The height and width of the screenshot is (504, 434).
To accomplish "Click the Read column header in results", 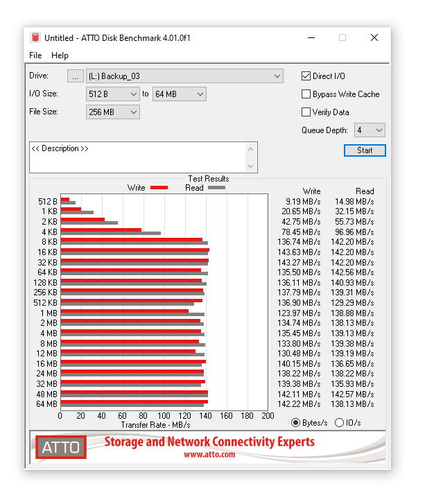I will point(365,191).
